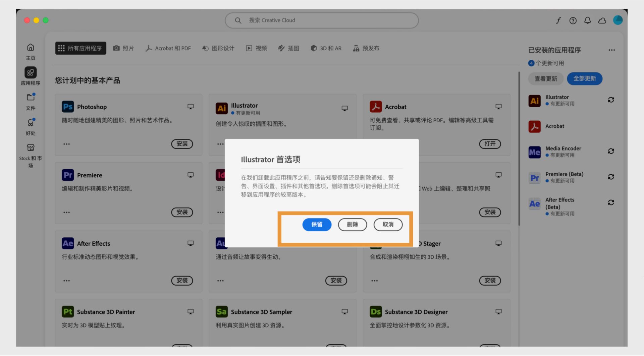Open the fonts (f) icon in header

(x=558, y=20)
